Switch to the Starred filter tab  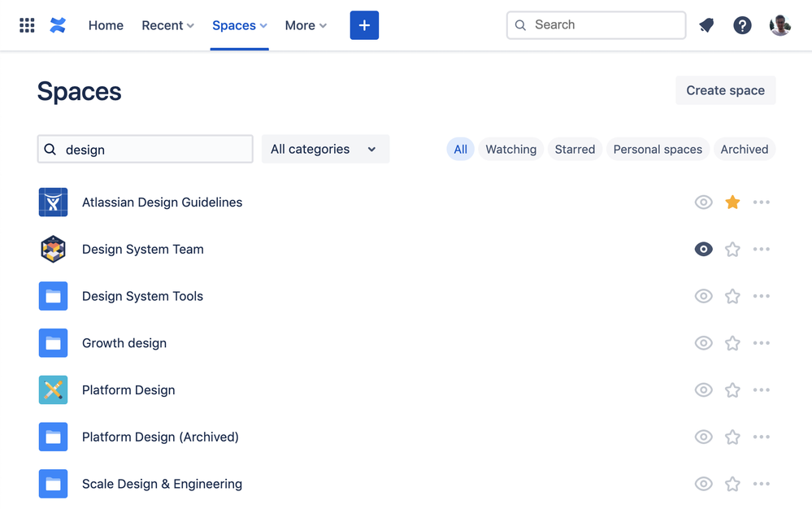click(x=574, y=149)
